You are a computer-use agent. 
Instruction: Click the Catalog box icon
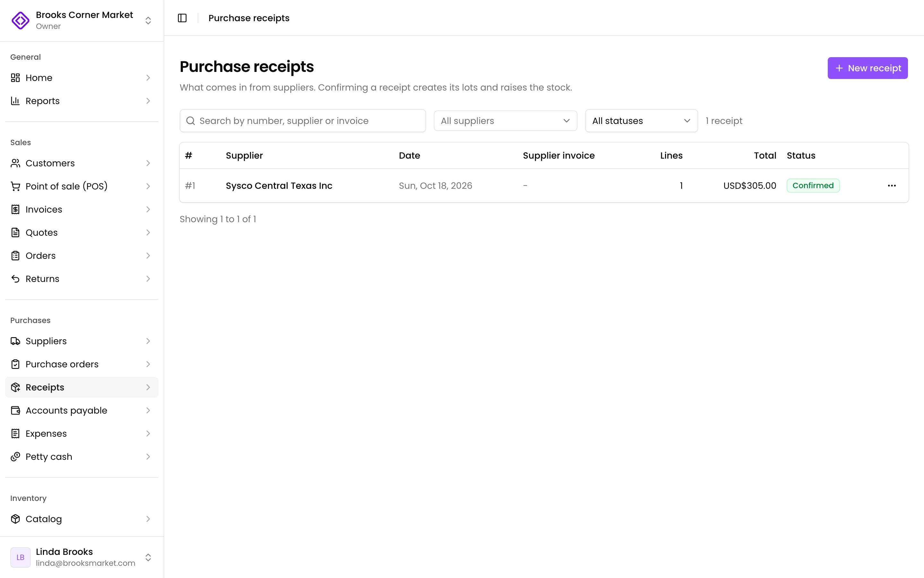click(x=15, y=519)
